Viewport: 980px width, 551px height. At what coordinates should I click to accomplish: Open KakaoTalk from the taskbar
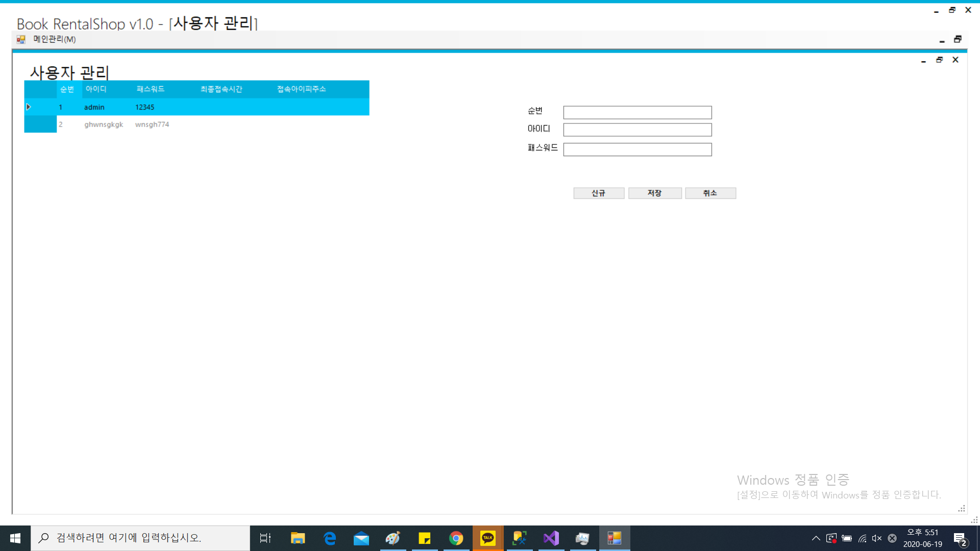(x=487, y=538)
